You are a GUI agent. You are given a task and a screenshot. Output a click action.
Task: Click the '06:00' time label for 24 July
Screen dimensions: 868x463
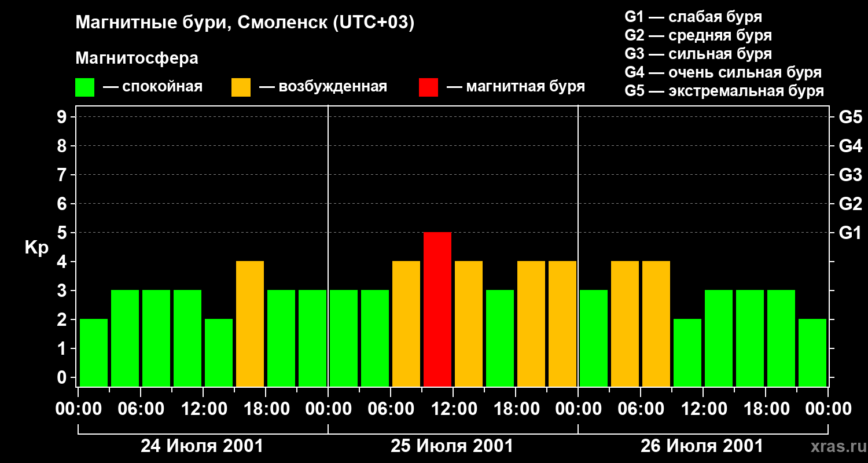click(x=141, y=409)
